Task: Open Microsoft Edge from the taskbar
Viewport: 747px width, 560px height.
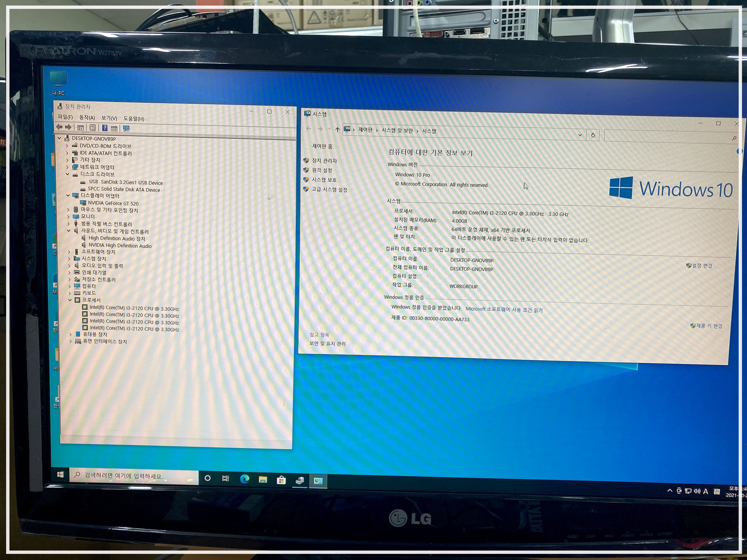Action: tap(245, 479)
